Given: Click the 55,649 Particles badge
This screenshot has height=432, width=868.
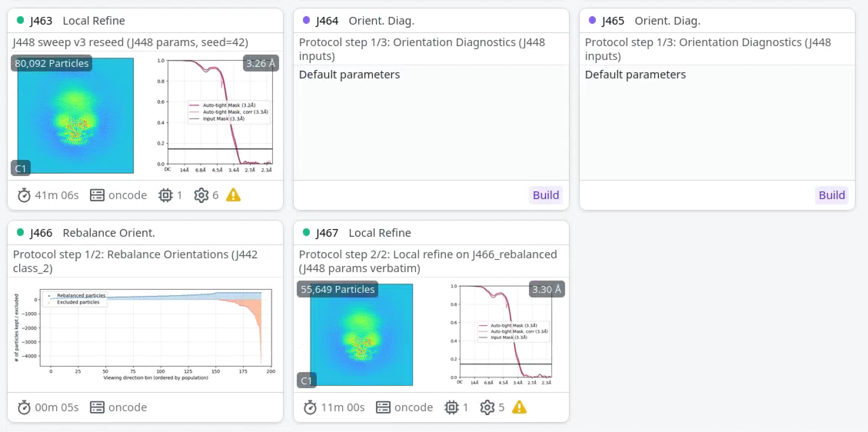Looking at the screenshot, I should tap(338, 289).
